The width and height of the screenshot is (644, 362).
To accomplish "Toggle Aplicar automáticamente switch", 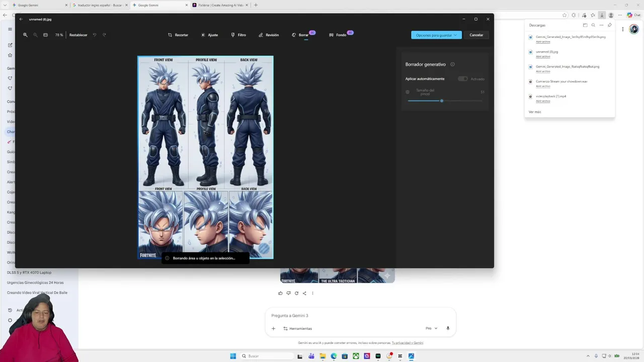I will coord(462,78).
